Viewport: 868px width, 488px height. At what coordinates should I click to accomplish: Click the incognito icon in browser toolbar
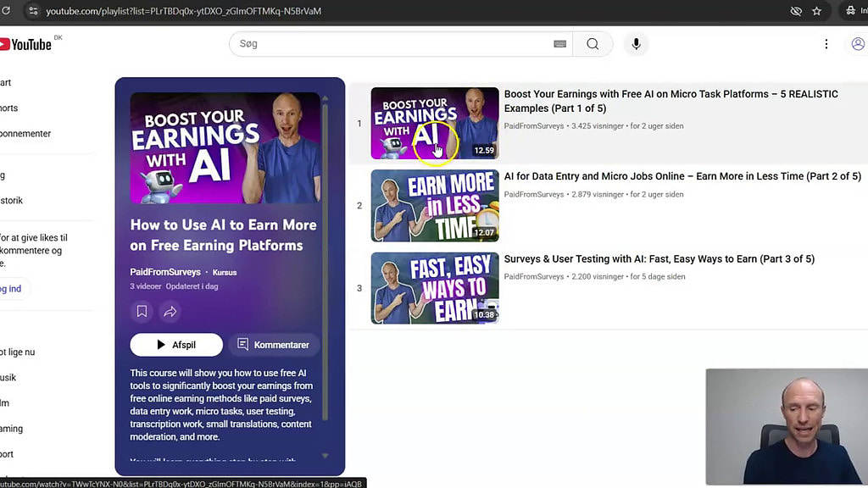click(x=851, y=10)
